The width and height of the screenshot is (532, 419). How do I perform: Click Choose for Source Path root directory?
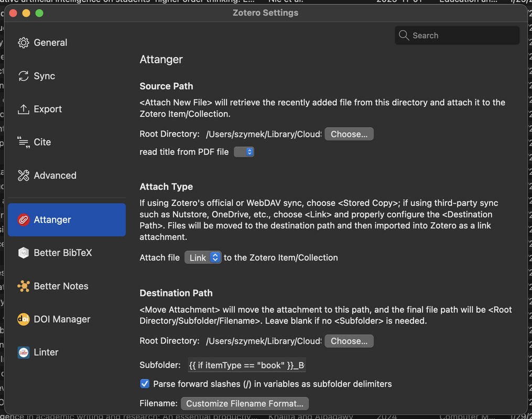pyautogui.click(x=349, y=134)
